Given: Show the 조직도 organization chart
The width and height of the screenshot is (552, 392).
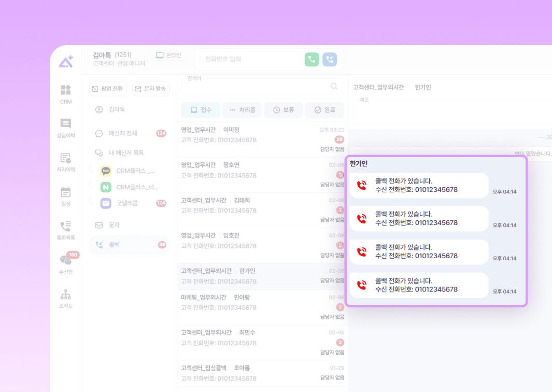Looking at the screenshot, I should point(65,298).
